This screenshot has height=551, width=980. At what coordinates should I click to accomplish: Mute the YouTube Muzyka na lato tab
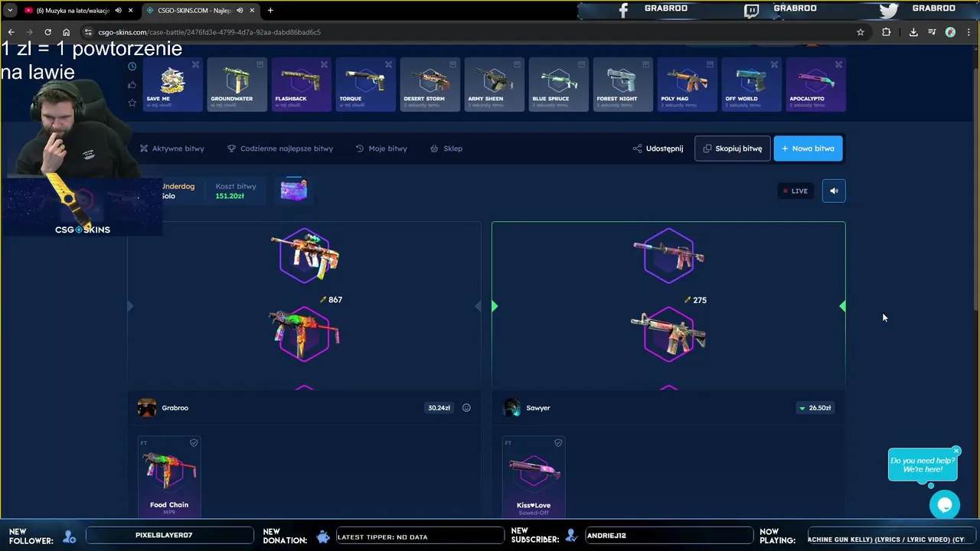(x=118, y=11)
